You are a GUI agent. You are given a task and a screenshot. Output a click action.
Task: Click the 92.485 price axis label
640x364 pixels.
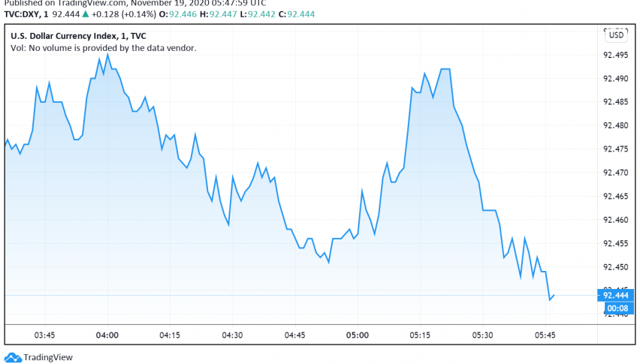tap(615, 102)
